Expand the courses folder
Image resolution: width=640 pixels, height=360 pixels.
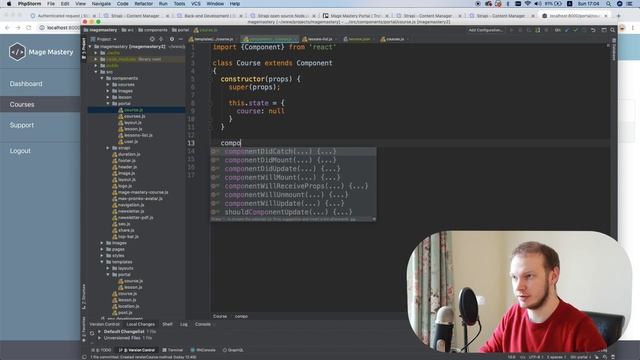tap(108, 84)
